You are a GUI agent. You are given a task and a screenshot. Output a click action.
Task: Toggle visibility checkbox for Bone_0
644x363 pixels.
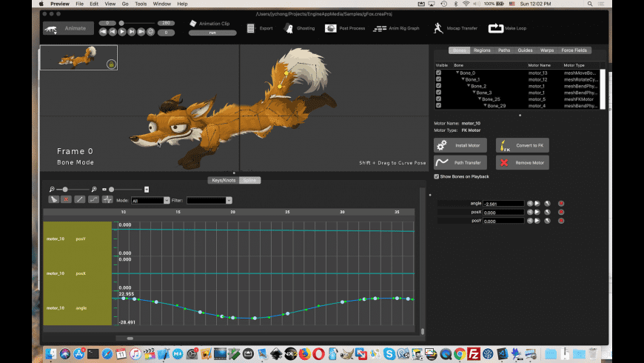pos(438,73)
